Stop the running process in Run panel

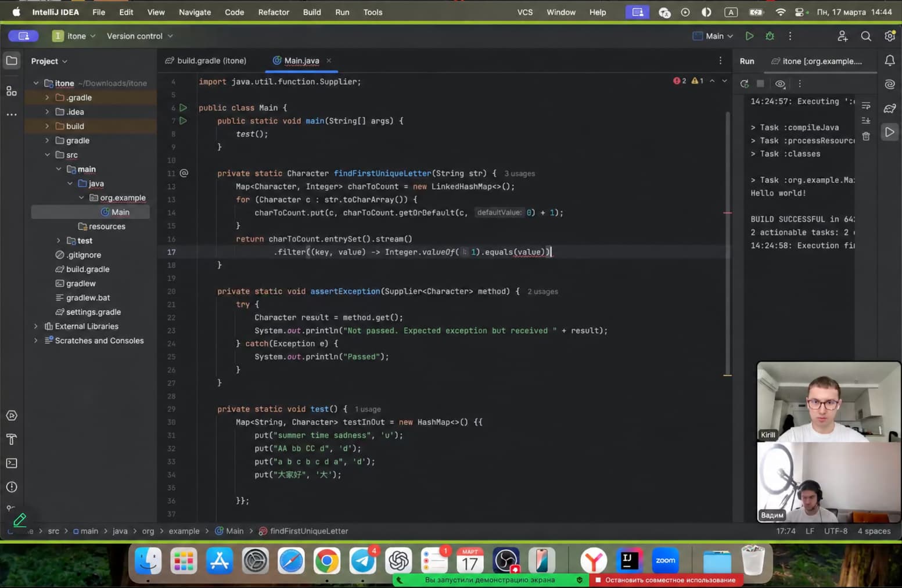(x=760, y=84)
